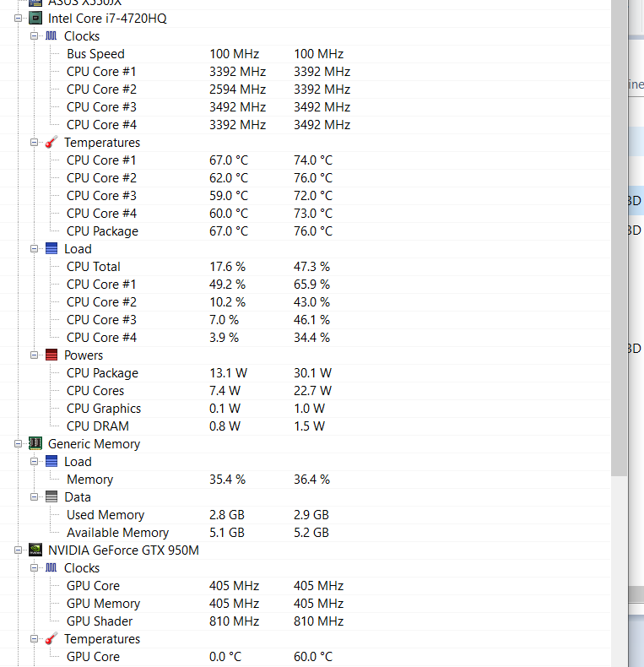Select the CPU DRAM power row
This screenshot has height=667, width=644.
[306, 426]
